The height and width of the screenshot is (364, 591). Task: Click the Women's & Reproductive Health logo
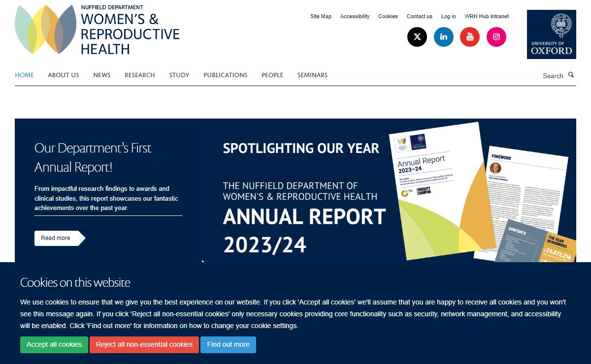pyautogui.click(x=97, y=30)
